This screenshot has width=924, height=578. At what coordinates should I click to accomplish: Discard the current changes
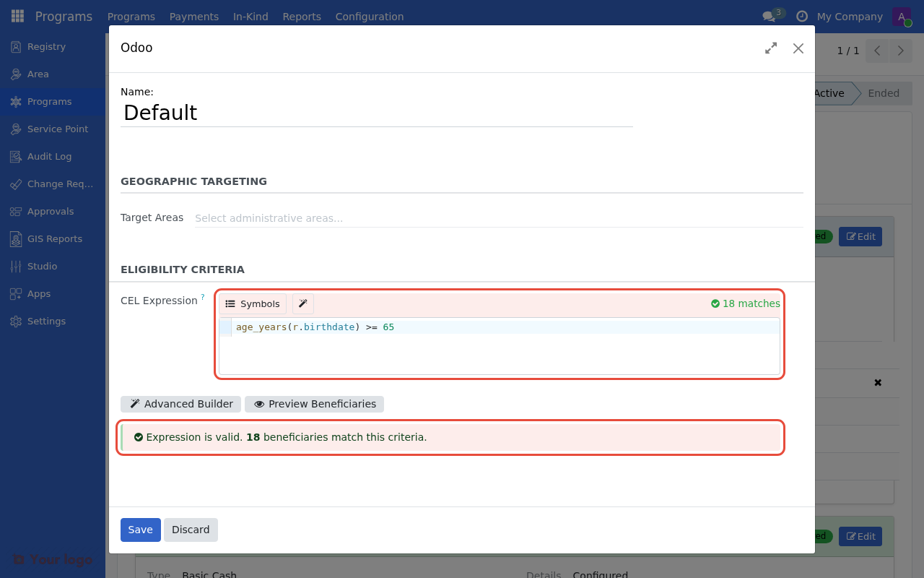pyautogui.click(x=191, y=530)
